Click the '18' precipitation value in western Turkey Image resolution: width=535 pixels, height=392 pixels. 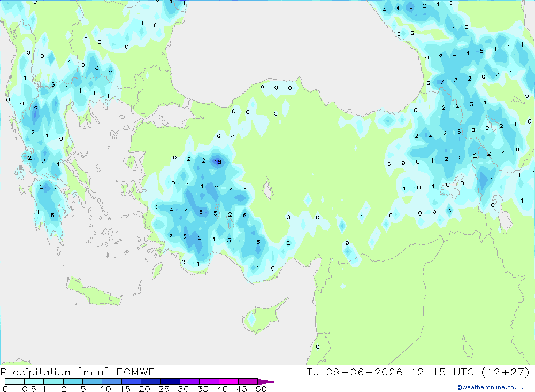coord(218,162)
